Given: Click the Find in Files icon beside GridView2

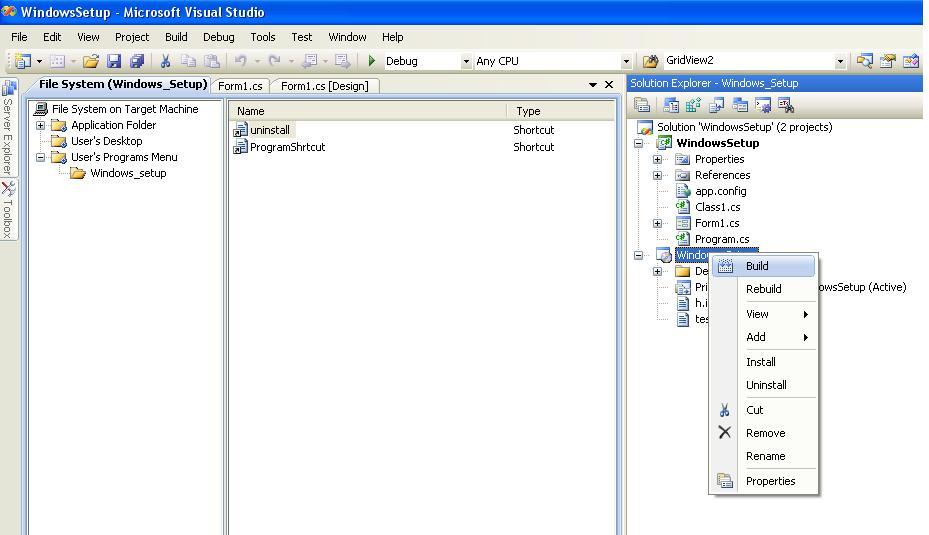Looking at the screenshot, I should point(650,60).
